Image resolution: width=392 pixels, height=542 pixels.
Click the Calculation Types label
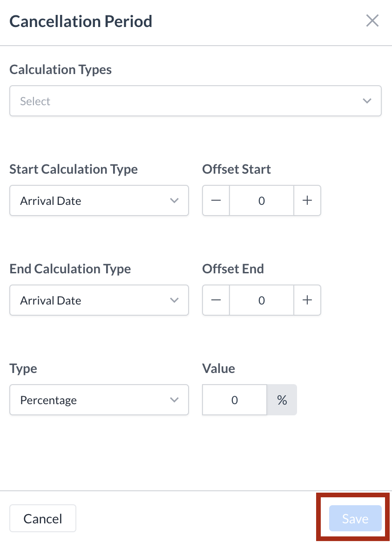(x=61, y=70)
